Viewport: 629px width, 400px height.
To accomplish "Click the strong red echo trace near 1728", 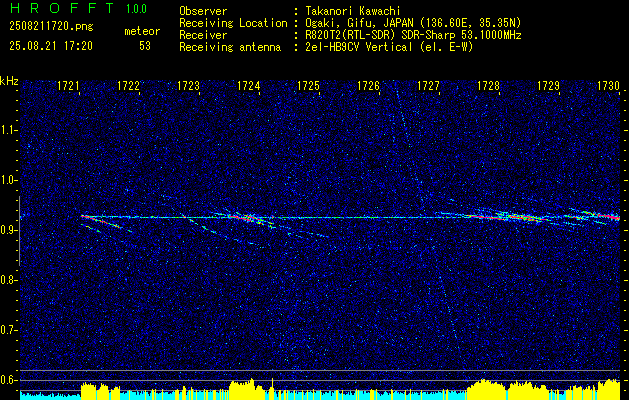I will pos(509,217).
